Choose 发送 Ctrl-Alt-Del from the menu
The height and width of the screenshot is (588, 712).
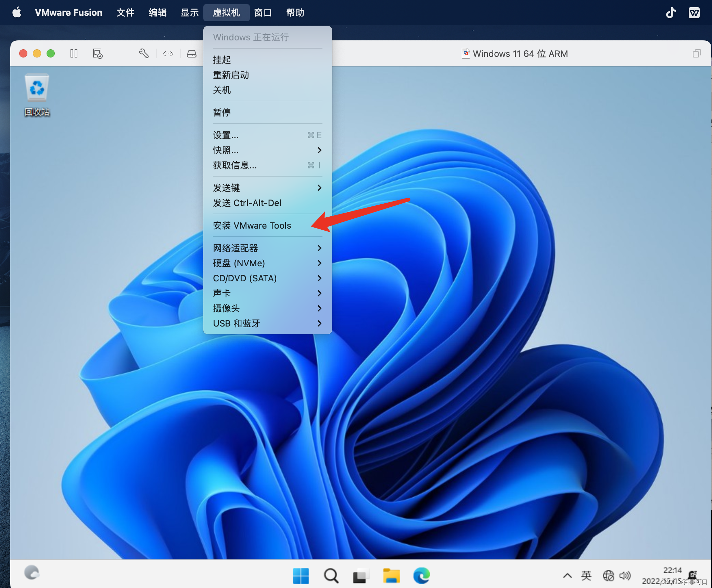[x=247, y=203]
